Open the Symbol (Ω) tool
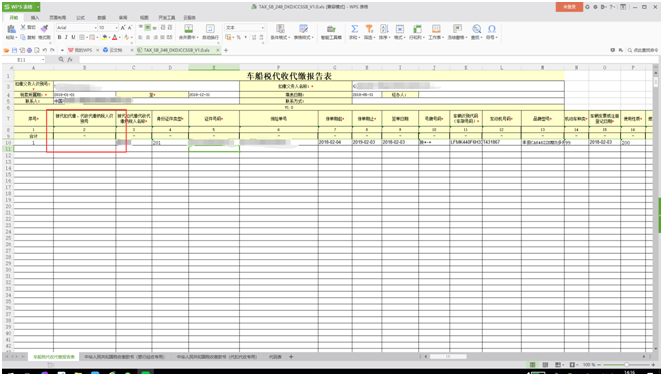 491,29
